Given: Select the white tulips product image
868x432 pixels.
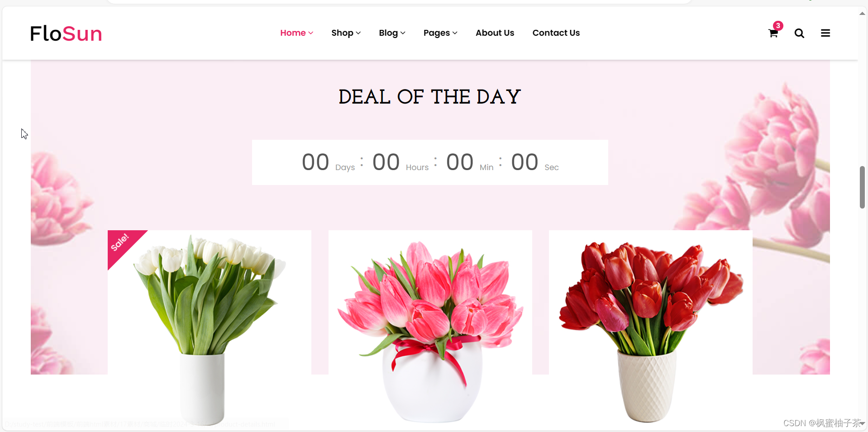Looking at the screenshot, I should 210,329.
